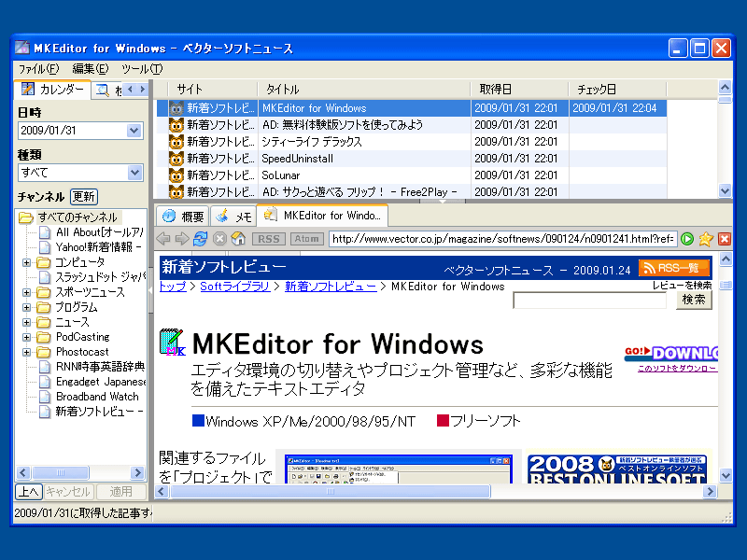Sort by the タイトル column header
The width and height of the screenshot is (747, 560).
[x=364, y=89]
